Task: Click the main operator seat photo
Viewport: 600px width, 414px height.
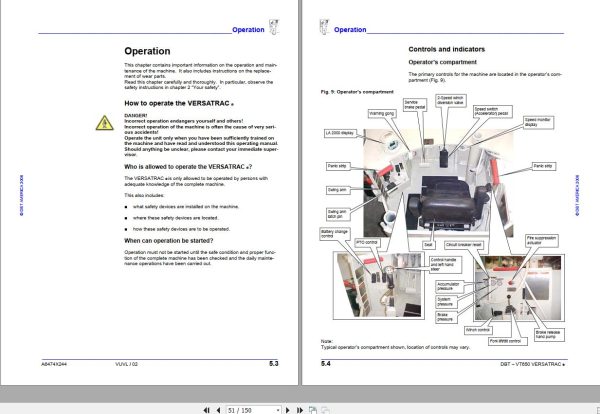Action: [438, 183]
